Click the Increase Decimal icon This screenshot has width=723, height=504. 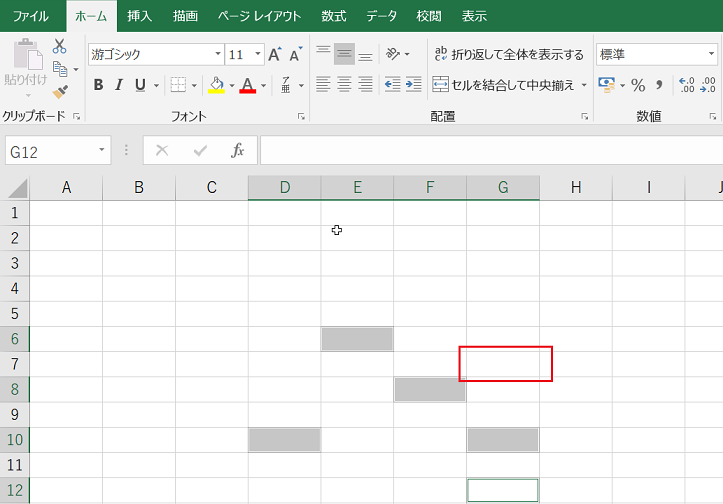(x=686, y=85)
